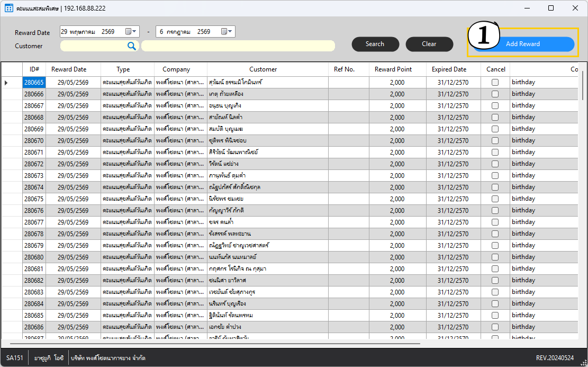
Task: Click the app icon in the title bar
Action: pyautogui.click(x=8, y=8)
